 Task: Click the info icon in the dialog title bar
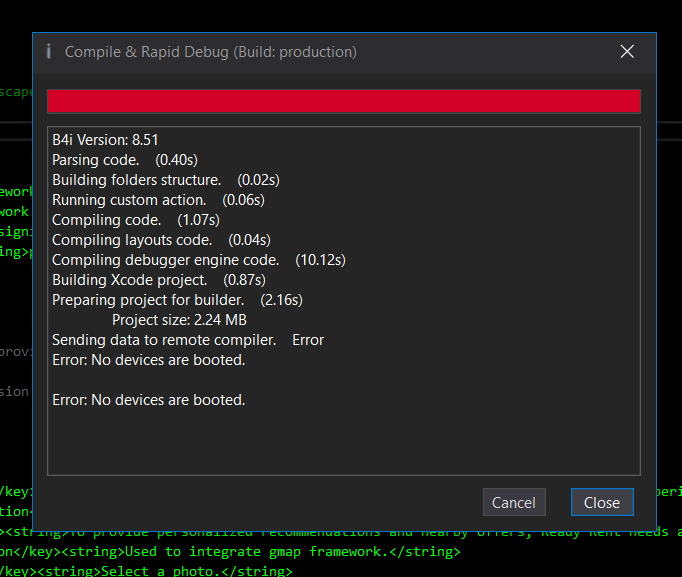click(x=48, y=52)
